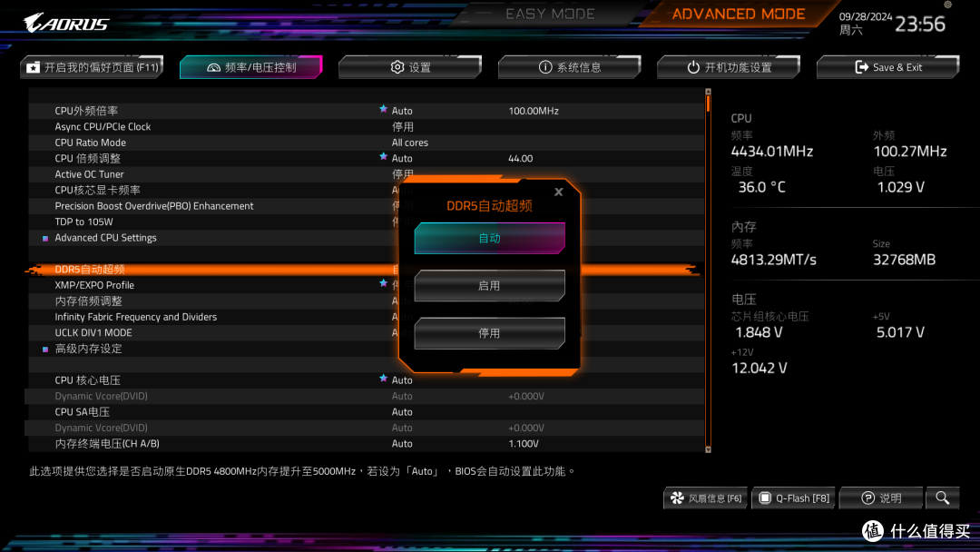Screen dimensions: 980x552
Task: Select 停用 in DDR5自动超频 popup
Action: tap(489, 333)
